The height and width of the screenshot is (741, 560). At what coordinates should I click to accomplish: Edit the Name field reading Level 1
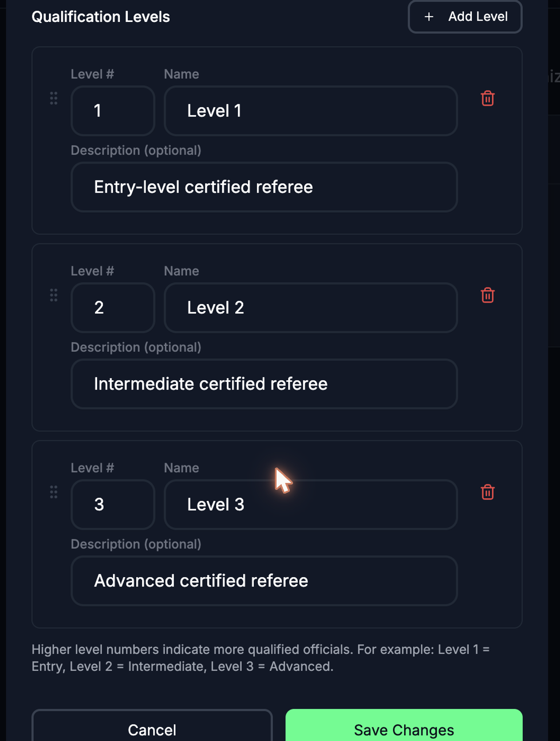[311, 111]
